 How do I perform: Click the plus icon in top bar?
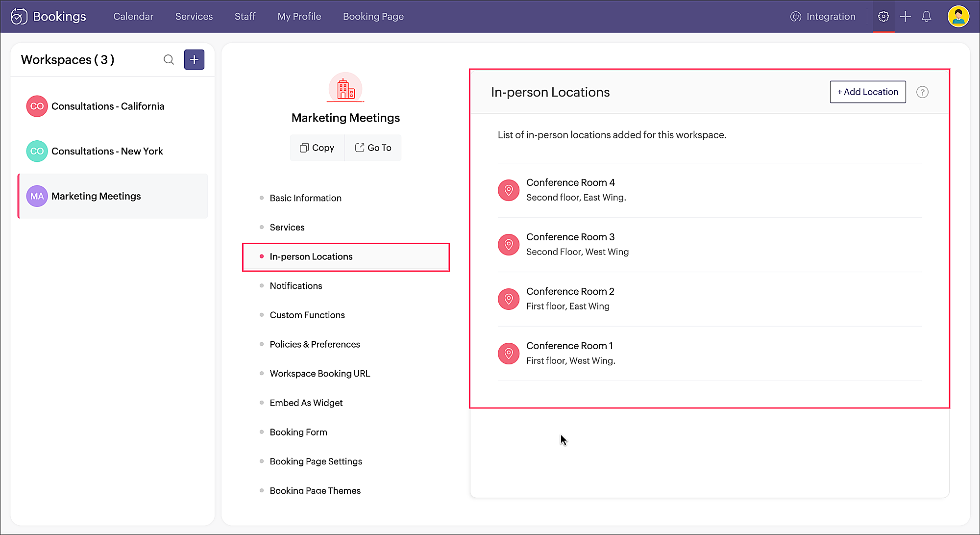(x=905, y=17)
